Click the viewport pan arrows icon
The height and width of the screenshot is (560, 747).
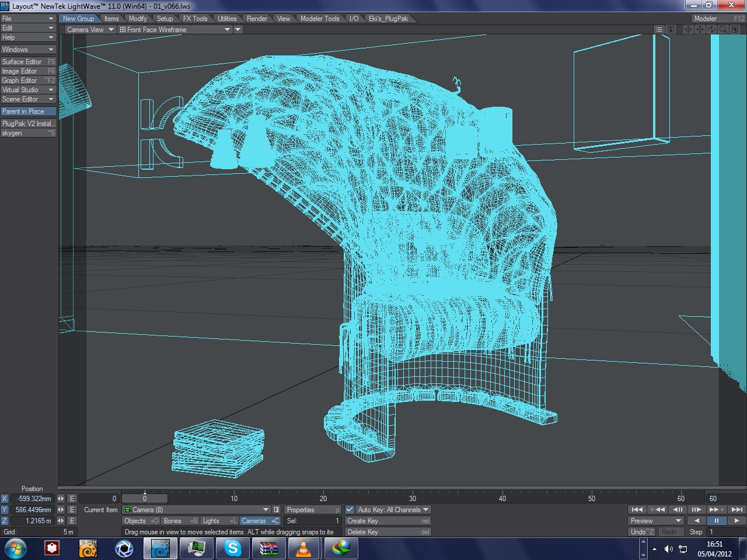700,30
